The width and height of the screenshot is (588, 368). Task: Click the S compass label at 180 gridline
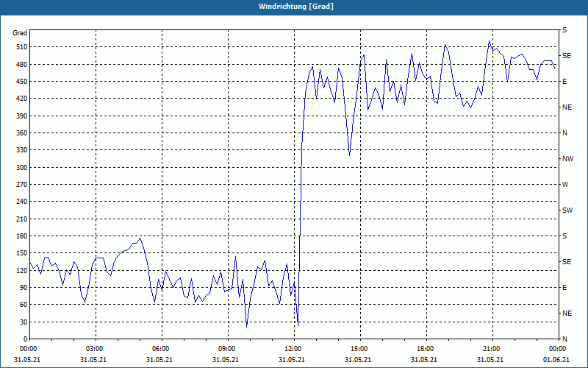pyautogui.click(x=564, y=236)
